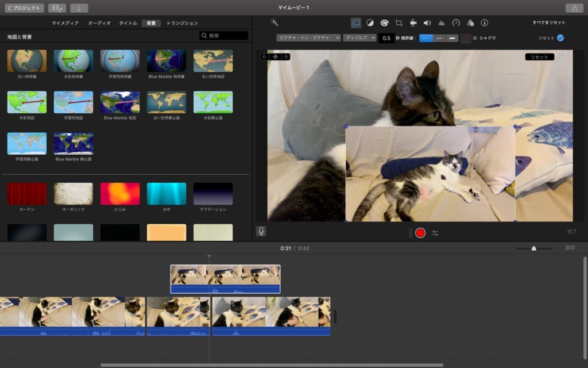588x368 pixels.
Task: Open the color correction palette tool
Action: pos(384,23)
